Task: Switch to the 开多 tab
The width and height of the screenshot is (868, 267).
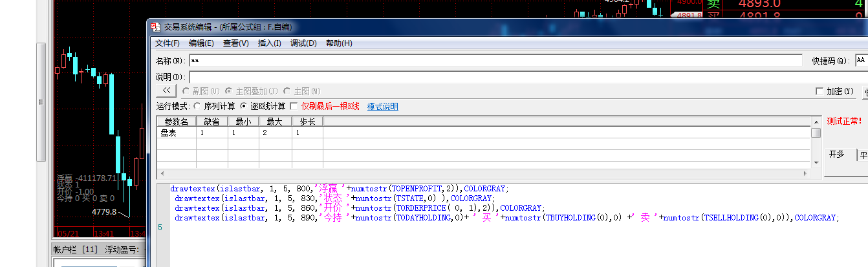Action: tap(836, 154)
